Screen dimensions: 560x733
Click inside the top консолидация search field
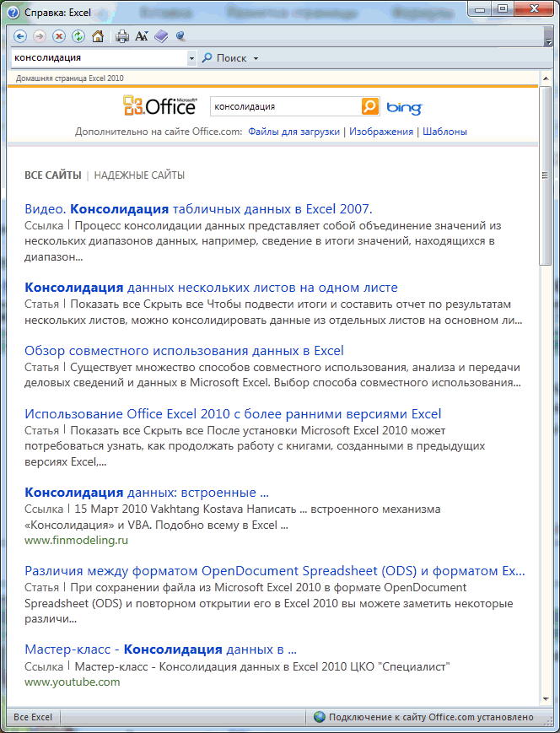[x=100, y=58]
